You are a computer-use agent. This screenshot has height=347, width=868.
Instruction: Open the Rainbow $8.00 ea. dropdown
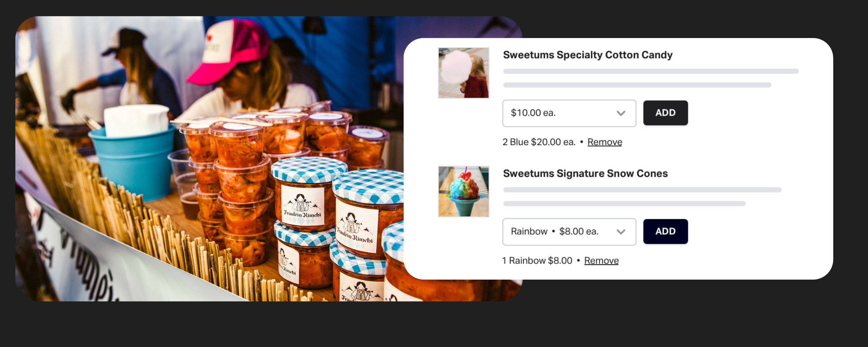coord(569,232)
